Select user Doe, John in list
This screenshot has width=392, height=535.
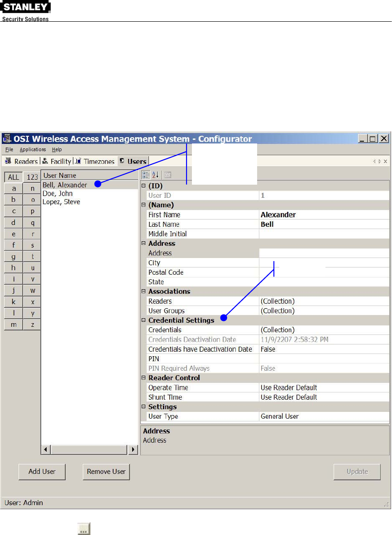pyautogui.click(x=57, y=193)
